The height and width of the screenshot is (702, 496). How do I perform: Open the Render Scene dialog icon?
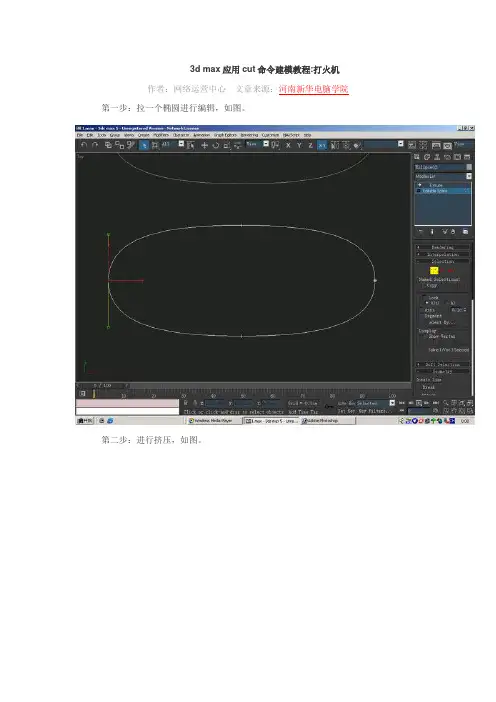[x=436, y=145]
